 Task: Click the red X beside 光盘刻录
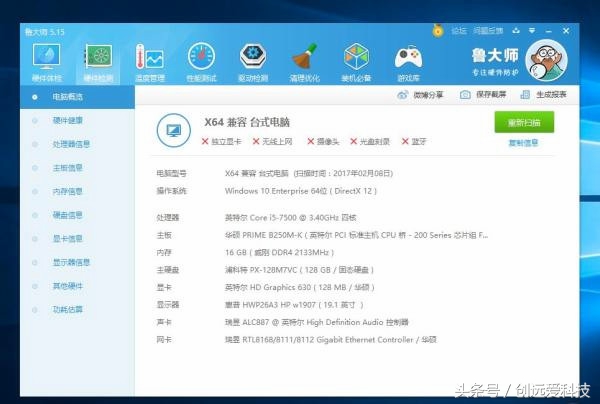(354, 142)
